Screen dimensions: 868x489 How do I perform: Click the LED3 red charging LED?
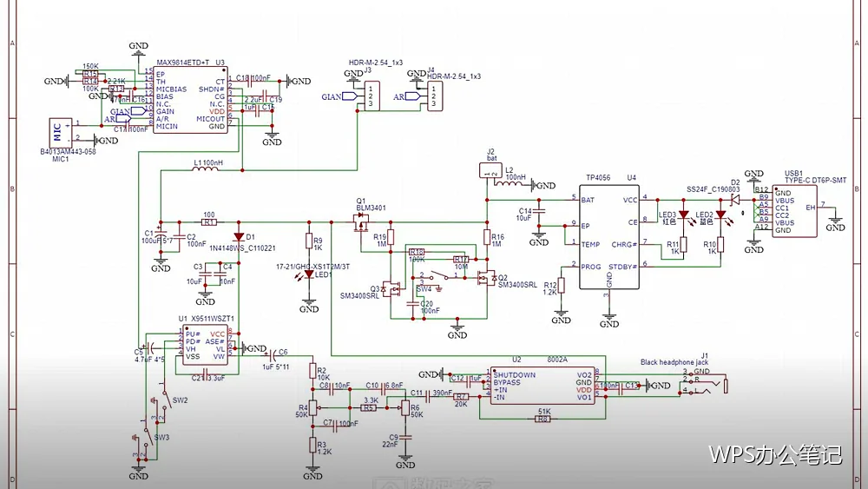[x=684, y=215]
